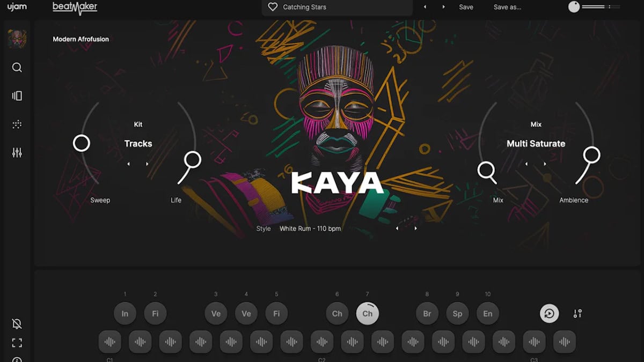The image size is (644, 362).
Task: Switch to the next preset with right arrow near Save
Action: point(443,7)
